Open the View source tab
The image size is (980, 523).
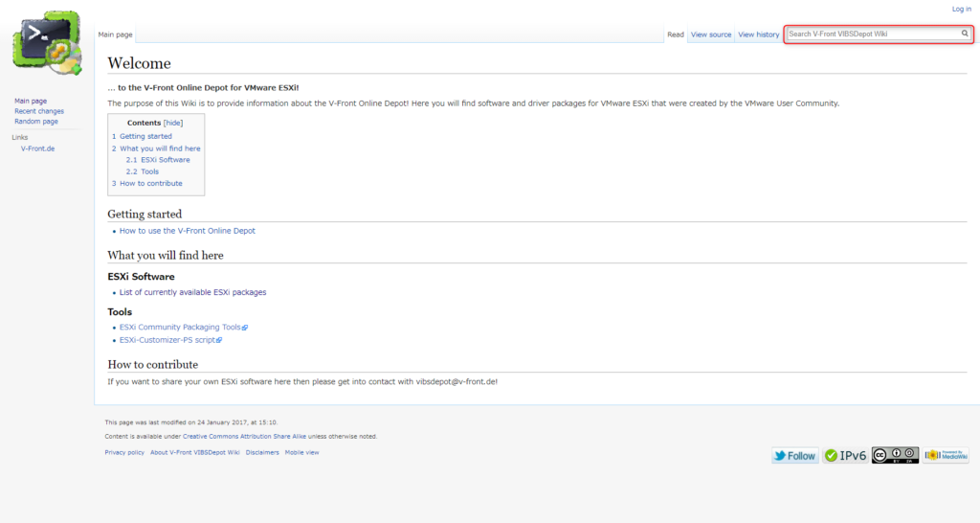[x=711, y=34]
